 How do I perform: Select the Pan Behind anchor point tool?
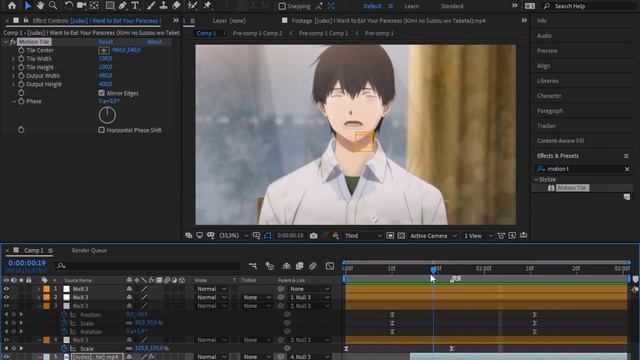pos(94,6)
